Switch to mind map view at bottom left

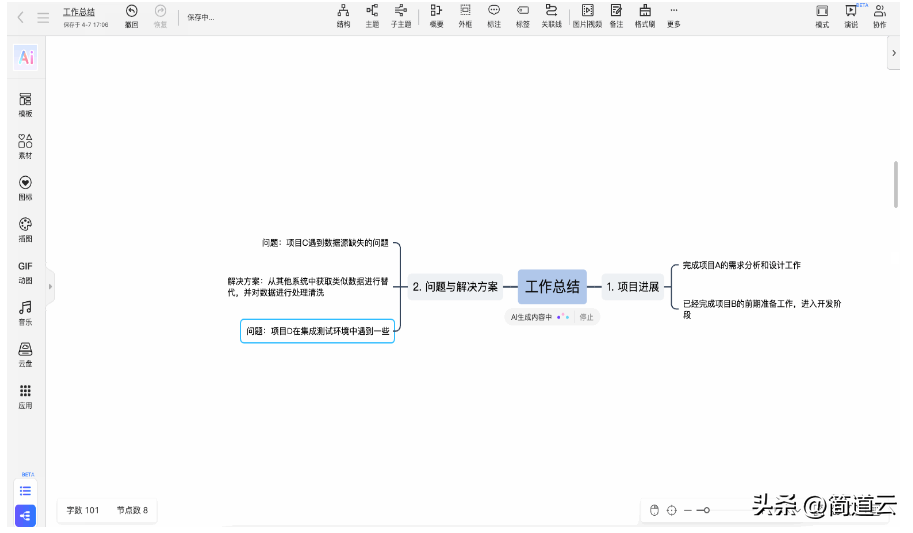tap(26, 516)
